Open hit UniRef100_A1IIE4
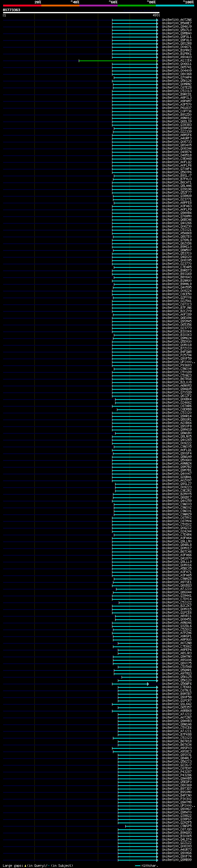 tap(176, 61)
